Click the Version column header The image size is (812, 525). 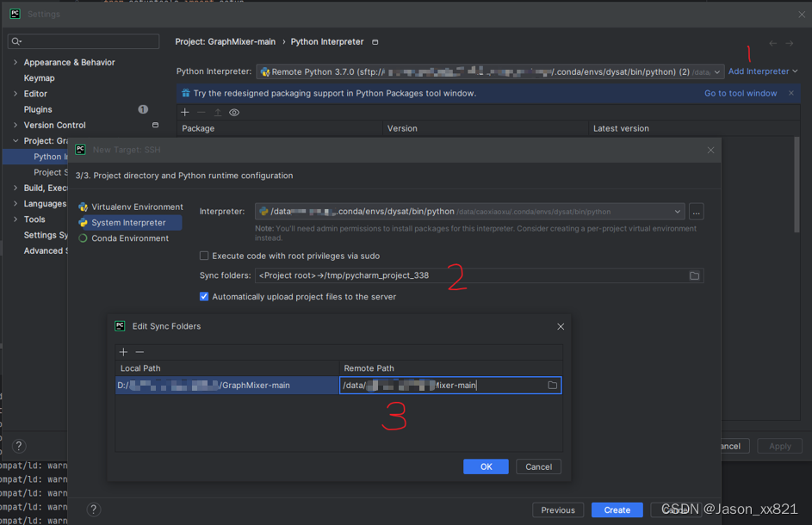click(x=486, y=128)
